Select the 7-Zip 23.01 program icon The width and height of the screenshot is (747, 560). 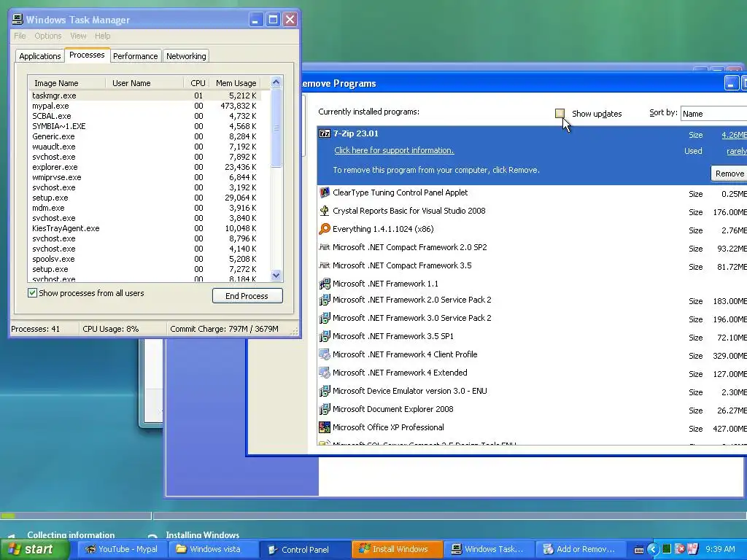tap(325, 134)
